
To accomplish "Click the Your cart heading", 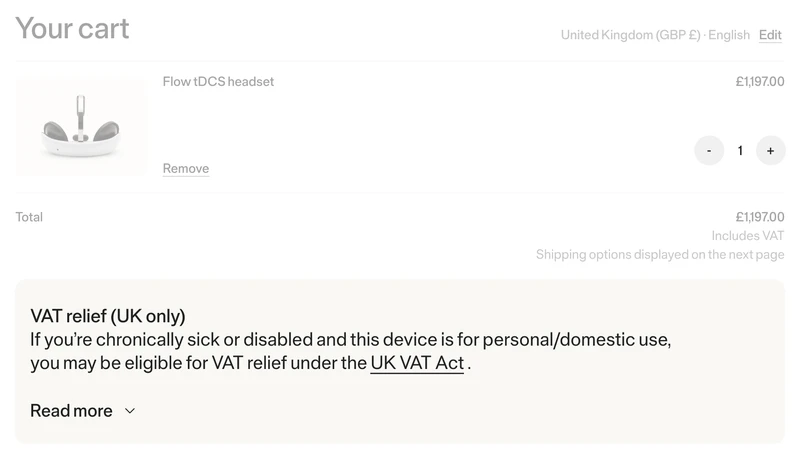I will tap(73, 29).
